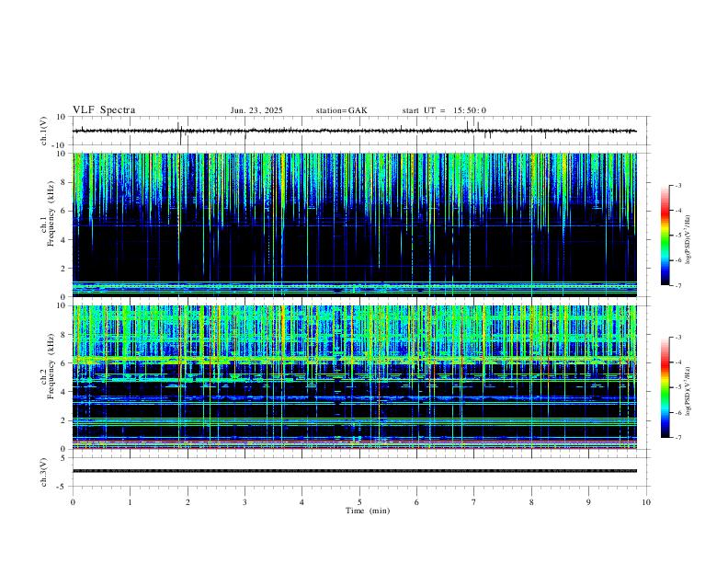728x563 pixels.
Task: Select the lower color bar's log(PSD) label
Action: [x=688, y=391]
